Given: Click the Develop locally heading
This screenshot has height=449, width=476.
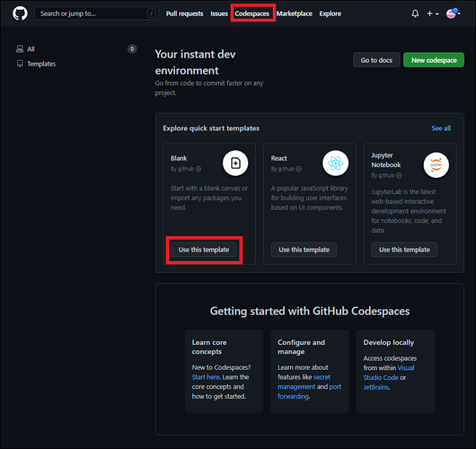Looking at the screenshot, I should coord(388,343).
